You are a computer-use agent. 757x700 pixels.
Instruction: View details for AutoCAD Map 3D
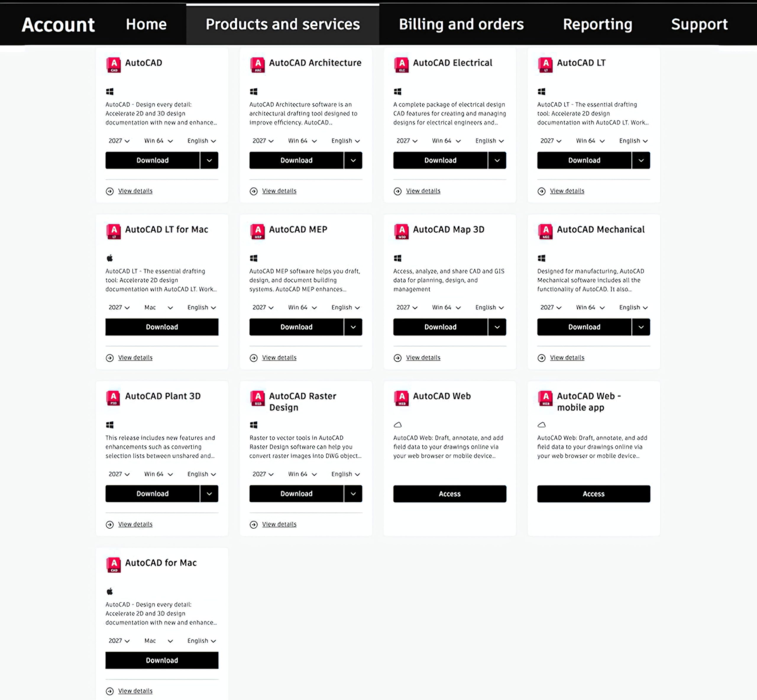(423, 358)
